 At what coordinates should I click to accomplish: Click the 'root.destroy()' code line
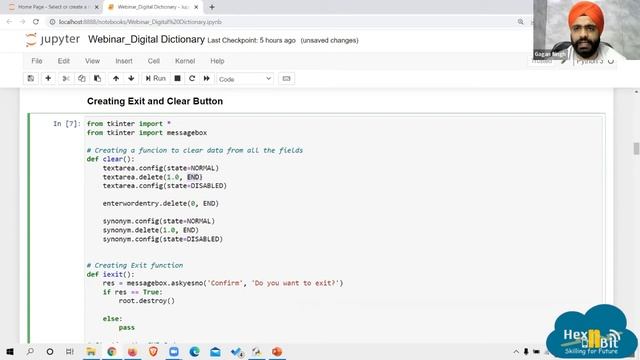coord(147,301)
